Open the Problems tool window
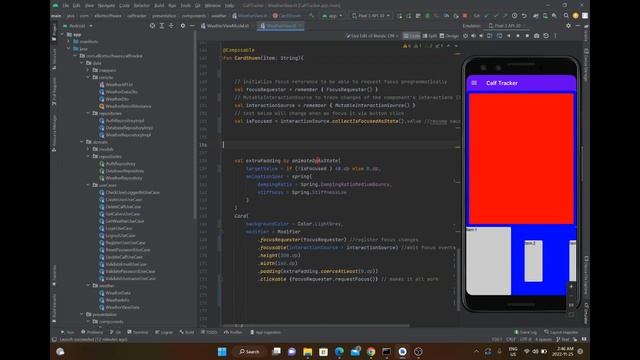The image size is (640, 360). 92,332
